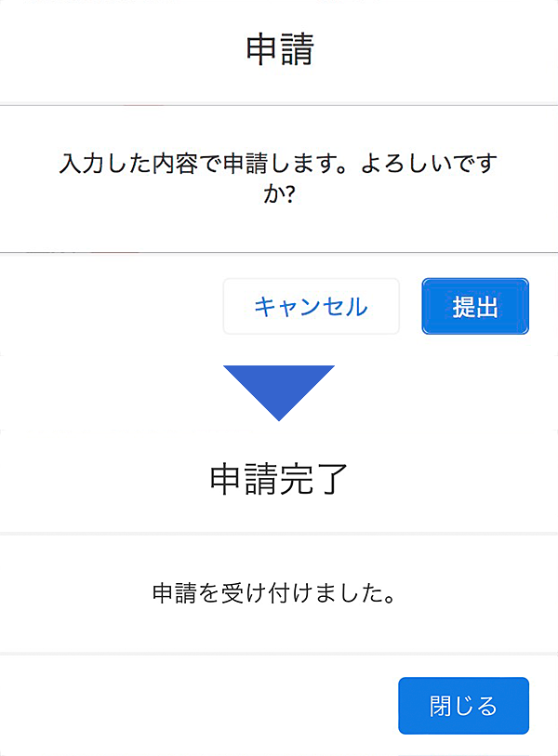Screen dimensions: 558x756
Task: Select the white arrow inside the blue icon
Action: click(x=278, y=423)
